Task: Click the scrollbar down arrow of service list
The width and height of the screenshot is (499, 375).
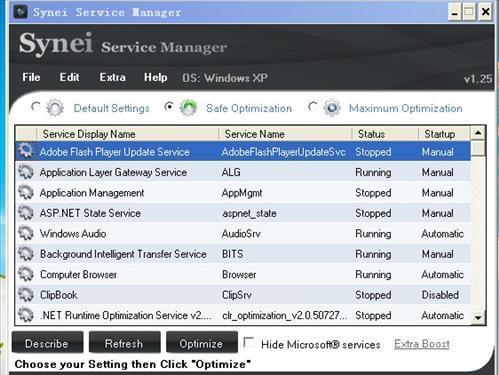Action: coord(478,317)
